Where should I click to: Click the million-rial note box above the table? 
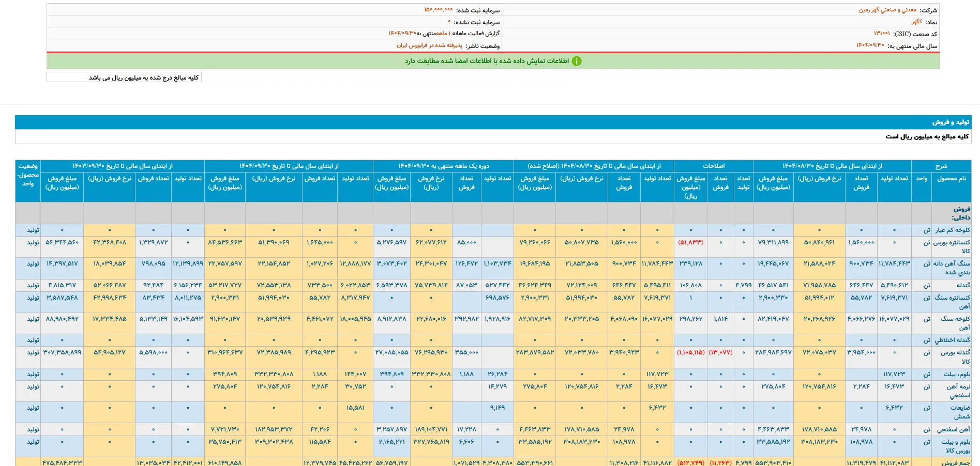click(x=124, y=77)
